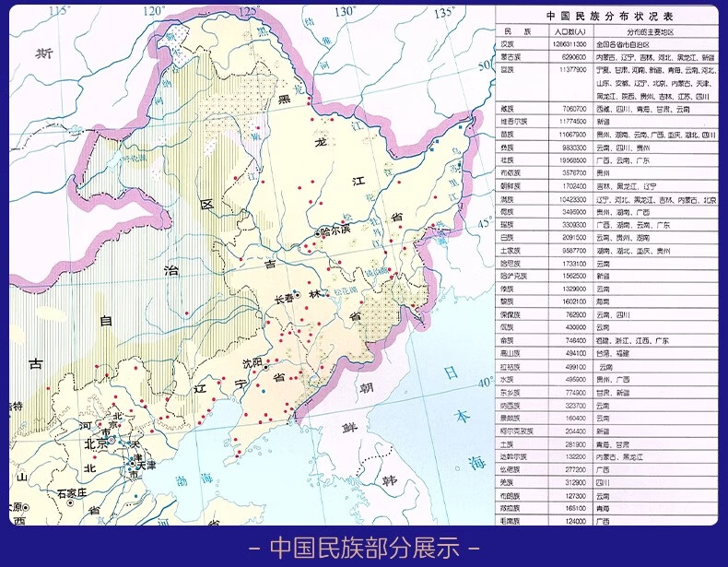This screenshot has width=728, height=567.
Task: Click the 北京 capital marker symbol
Action: click(x=112, y=439)
